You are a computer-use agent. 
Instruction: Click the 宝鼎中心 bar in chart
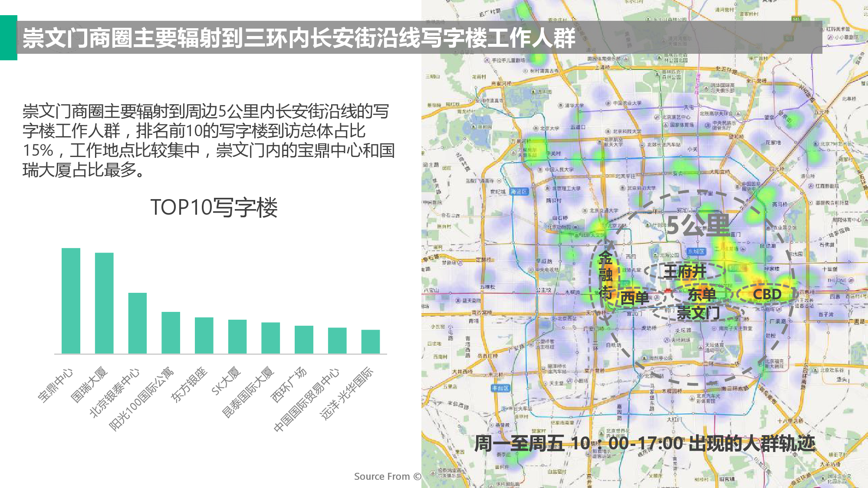click(x=71, y=301)
